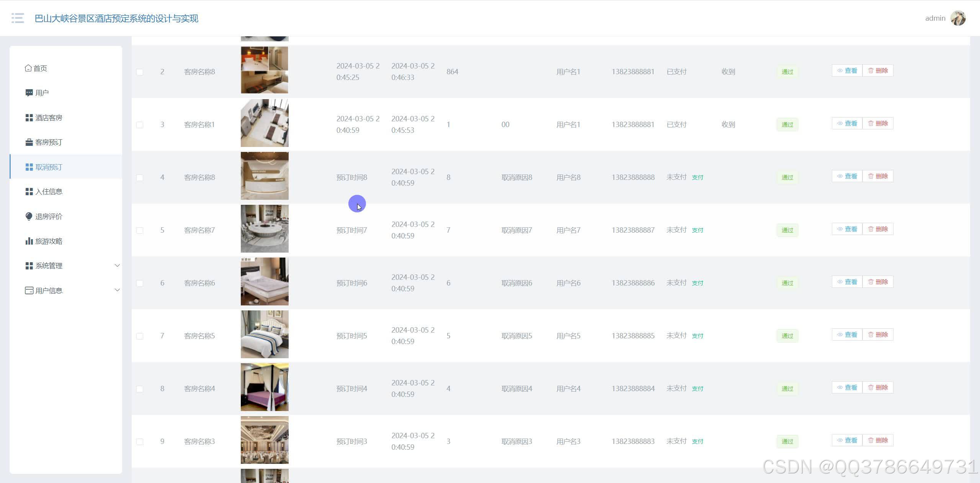Click 支付 link in 用户名6 row
Viewport: 980px width, 483px height.
(697, 283)
